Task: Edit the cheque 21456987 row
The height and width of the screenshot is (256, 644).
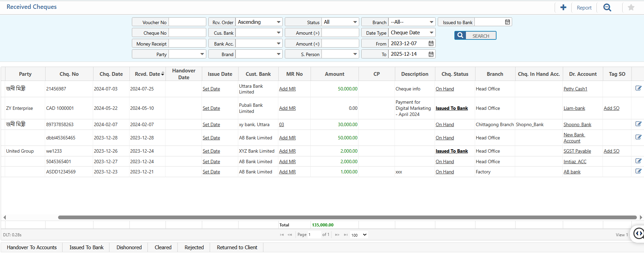Action: pyautogui.click(x=638, y=88)
